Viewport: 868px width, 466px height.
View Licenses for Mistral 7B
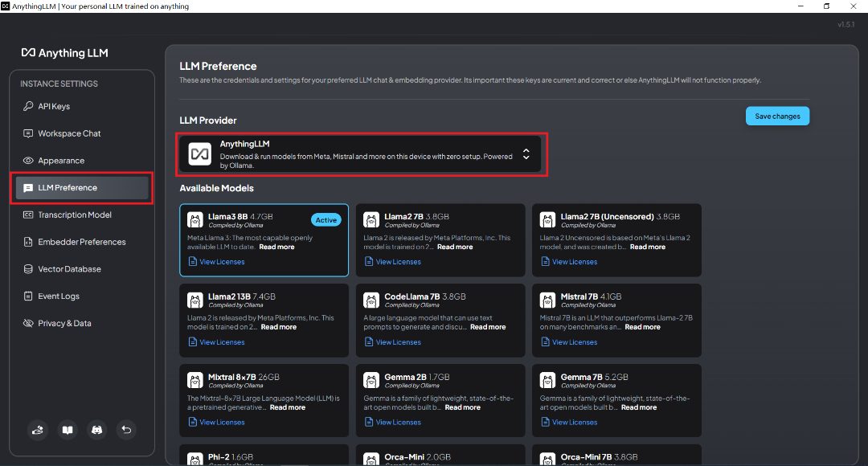(569, 342)
